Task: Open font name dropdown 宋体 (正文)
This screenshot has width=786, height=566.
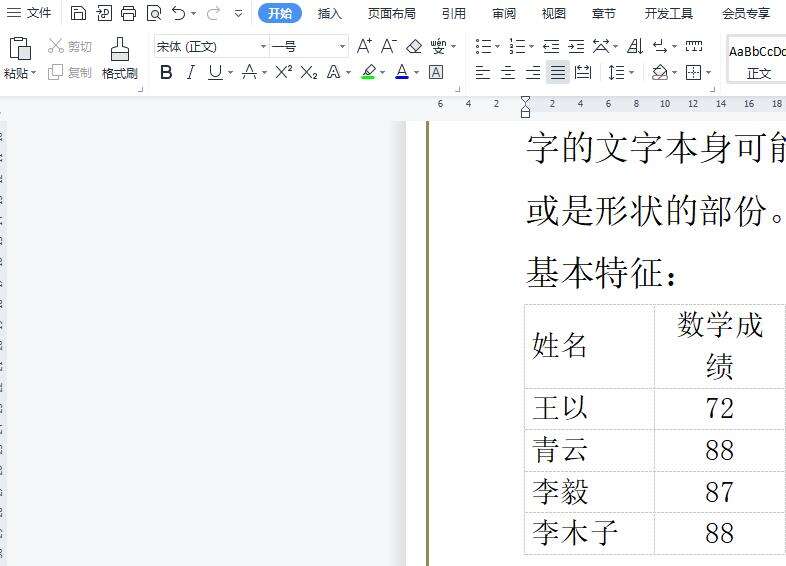Action: click(263, 47)
